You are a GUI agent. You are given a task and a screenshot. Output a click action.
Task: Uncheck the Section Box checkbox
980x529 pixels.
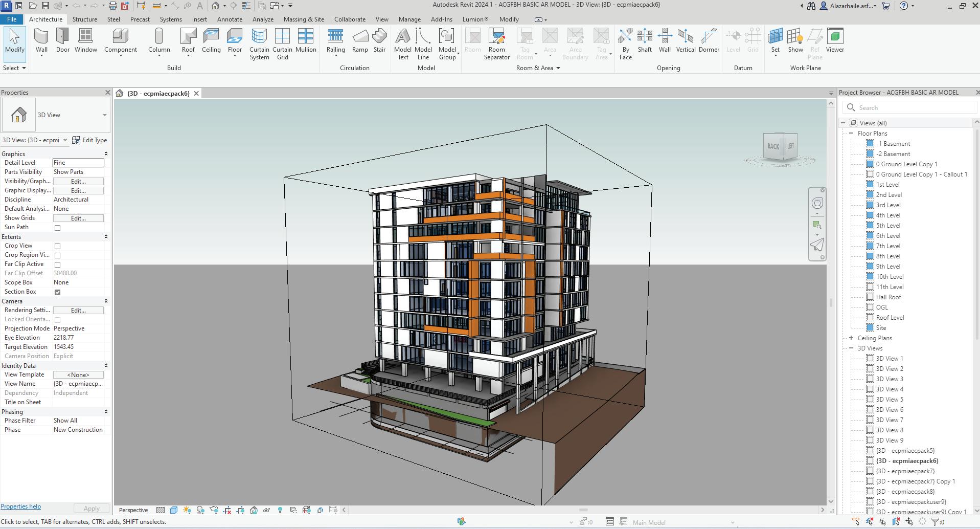click(x=57, y=292)
